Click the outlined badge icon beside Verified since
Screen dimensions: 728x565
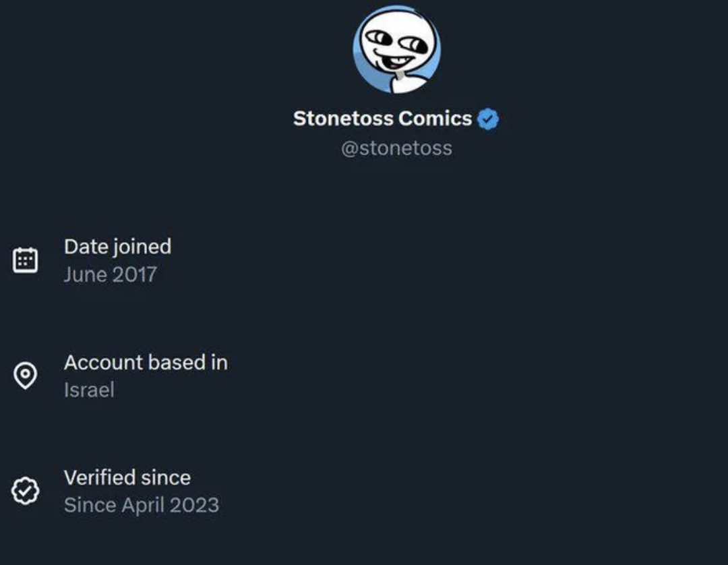tap(26, 491)
